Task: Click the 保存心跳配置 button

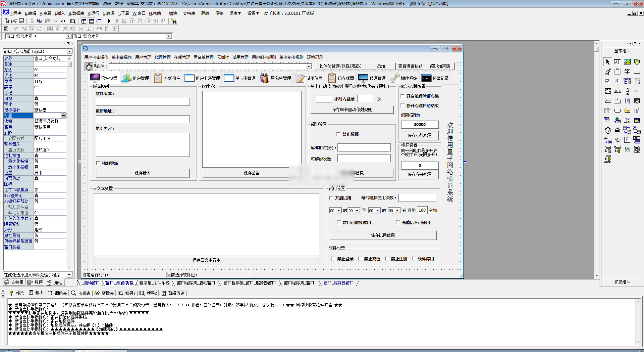Action: tap(420, 135)
